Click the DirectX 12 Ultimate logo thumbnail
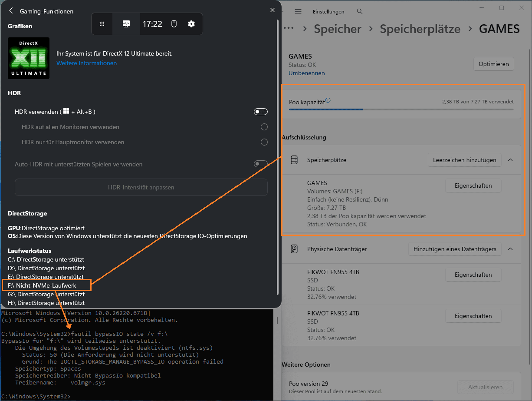The image size is (532, 401). 29,58
